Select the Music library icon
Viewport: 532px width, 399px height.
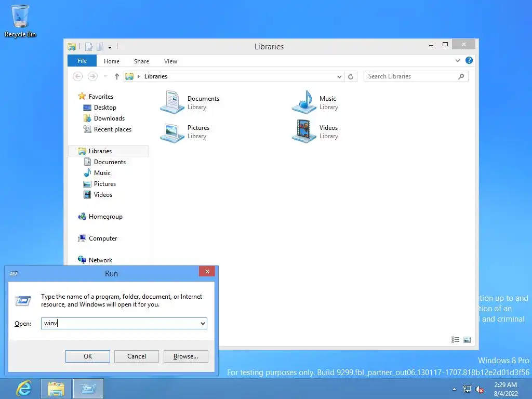coord(304,102)
